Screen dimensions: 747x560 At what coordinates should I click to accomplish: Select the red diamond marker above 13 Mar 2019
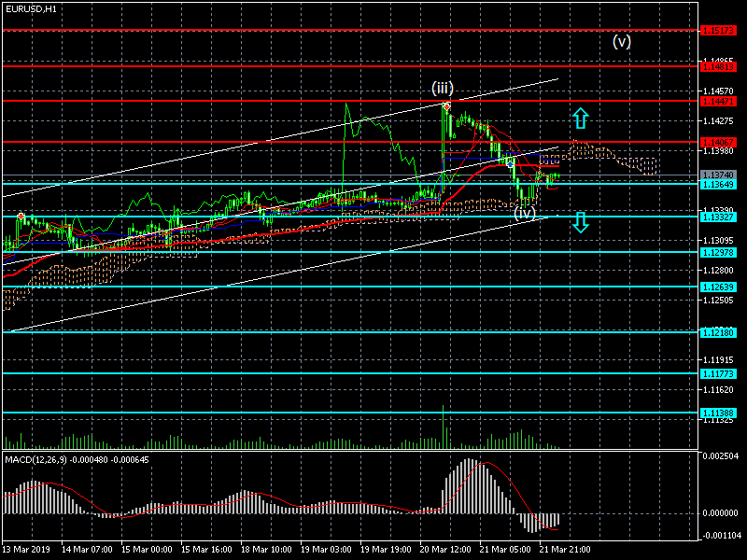click(x=21, y=217)
